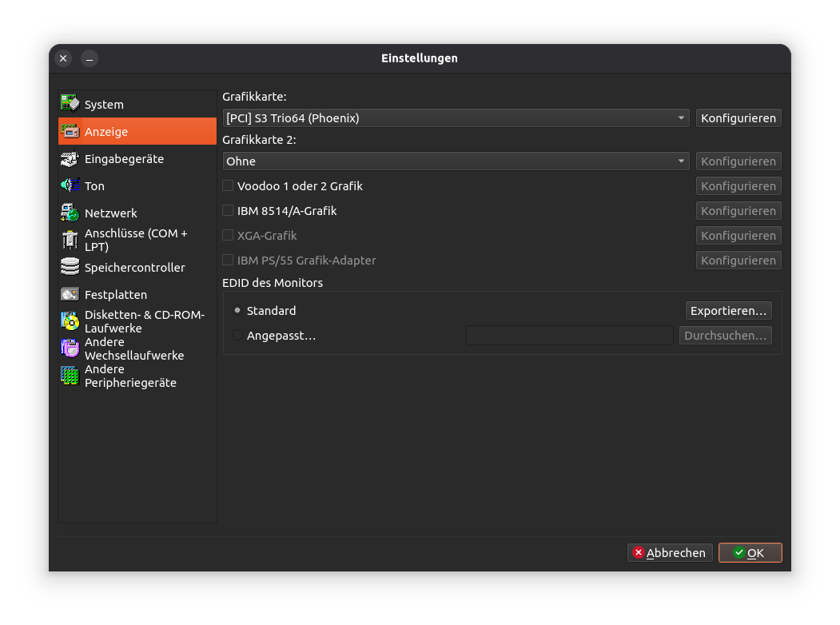Confirm settings with the OK button
The width and height of the screenshot is (840, 625).
pyautogui.click(x=750, y=553)
